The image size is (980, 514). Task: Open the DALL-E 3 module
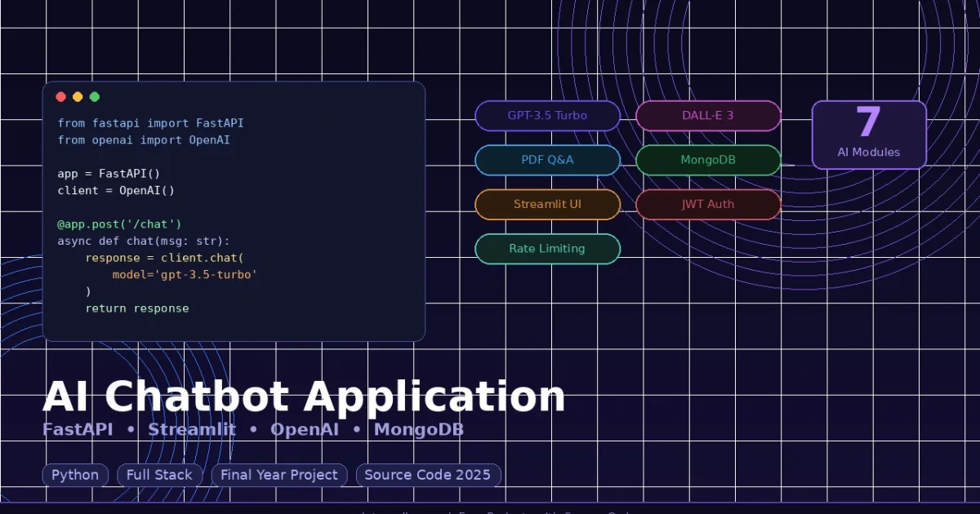[x=708, y=116]
